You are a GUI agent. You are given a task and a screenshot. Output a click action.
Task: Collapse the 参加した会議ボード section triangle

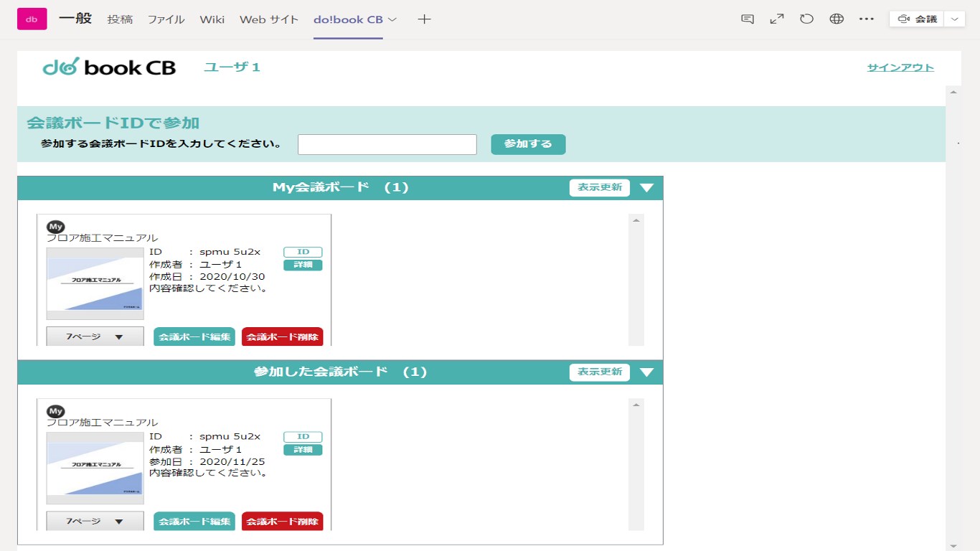tap(646, 372)
